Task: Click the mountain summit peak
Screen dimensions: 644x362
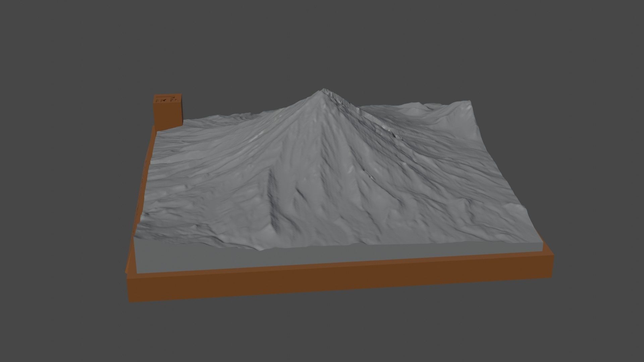Action: click(323, 89)
